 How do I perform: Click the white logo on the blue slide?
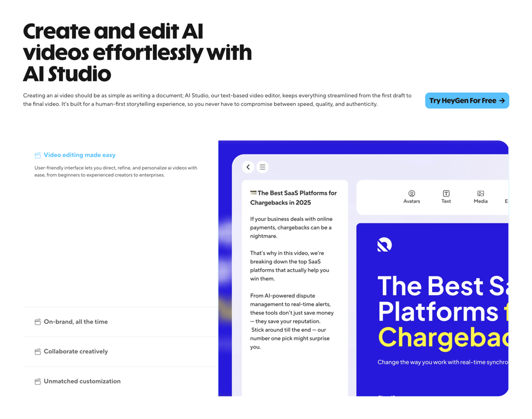[x=385, y=245]
